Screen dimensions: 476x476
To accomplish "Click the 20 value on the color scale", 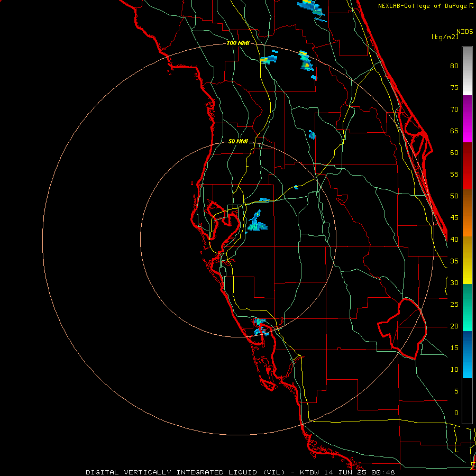I will coord(454,326).
